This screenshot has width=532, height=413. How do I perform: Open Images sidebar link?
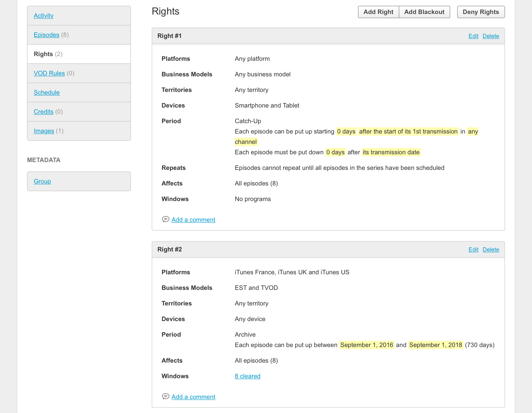[44, 131]
